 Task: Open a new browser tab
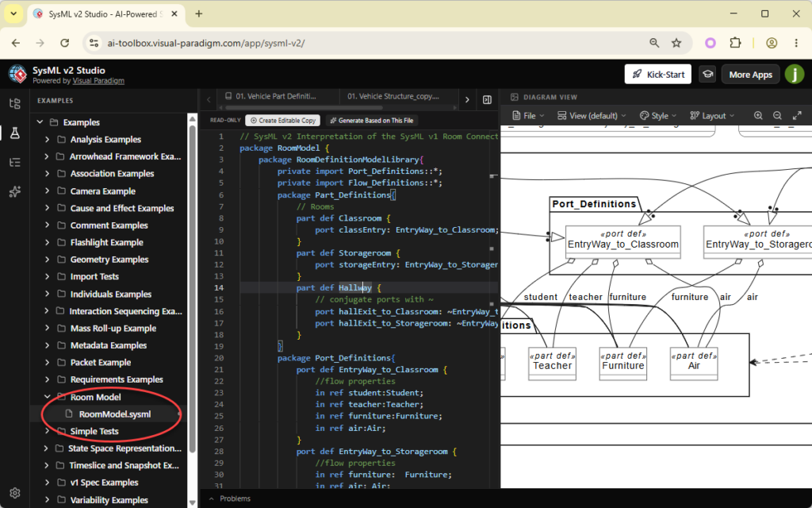199,14
